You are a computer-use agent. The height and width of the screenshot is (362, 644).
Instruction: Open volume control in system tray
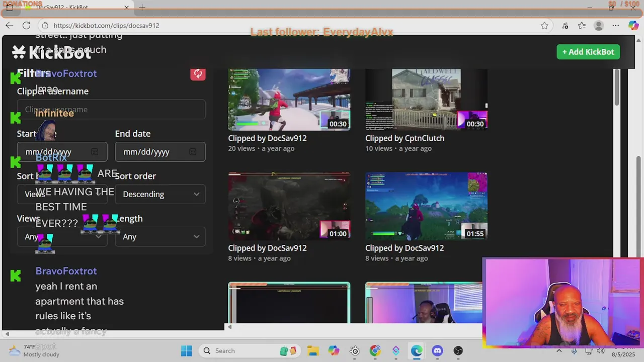click(x=600, y=350)
